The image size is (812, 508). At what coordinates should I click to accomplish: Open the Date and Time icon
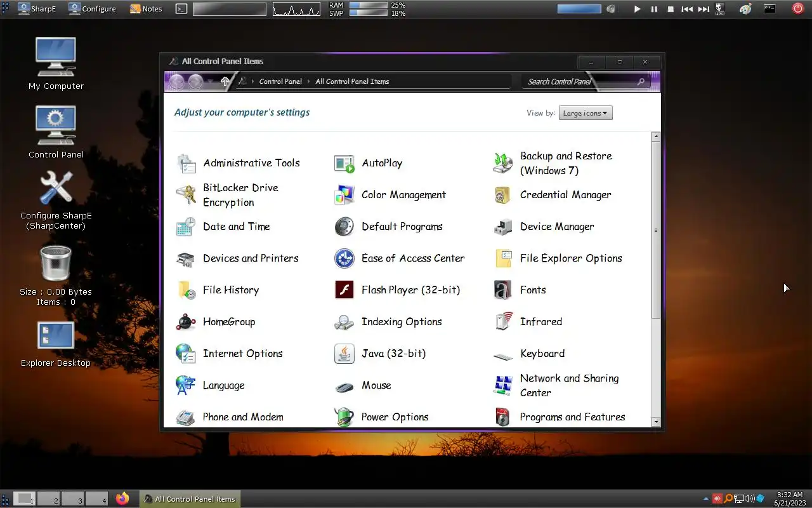(186, 227)
